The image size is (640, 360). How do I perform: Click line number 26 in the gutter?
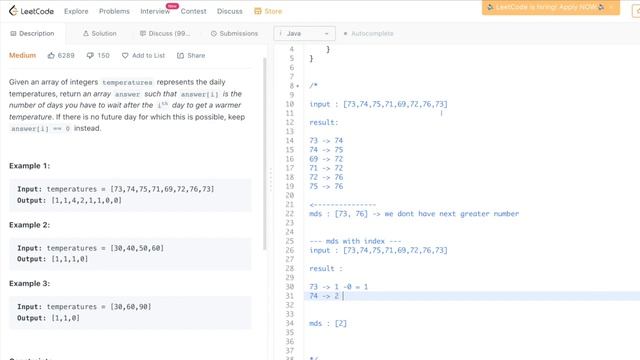click(290, 250)
